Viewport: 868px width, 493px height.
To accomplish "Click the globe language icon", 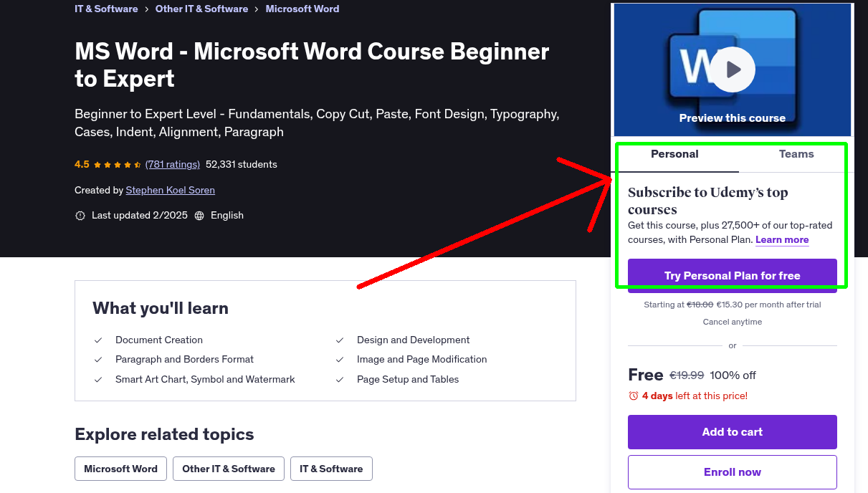I will click(199, 216).
